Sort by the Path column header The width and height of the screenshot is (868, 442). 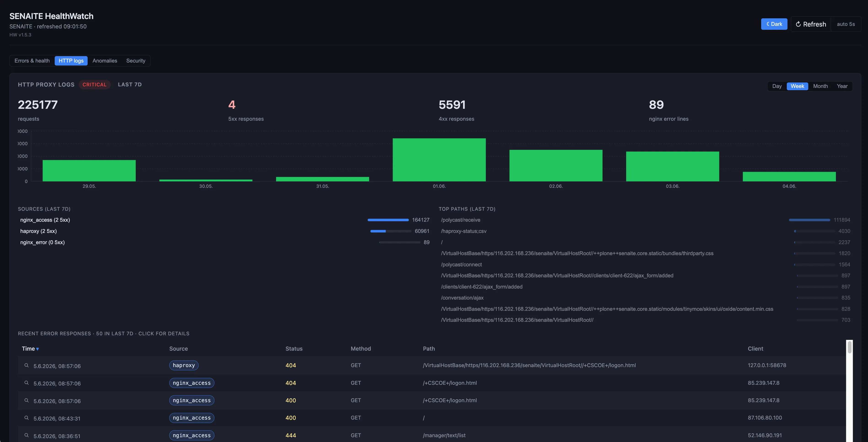coord(429,349)
